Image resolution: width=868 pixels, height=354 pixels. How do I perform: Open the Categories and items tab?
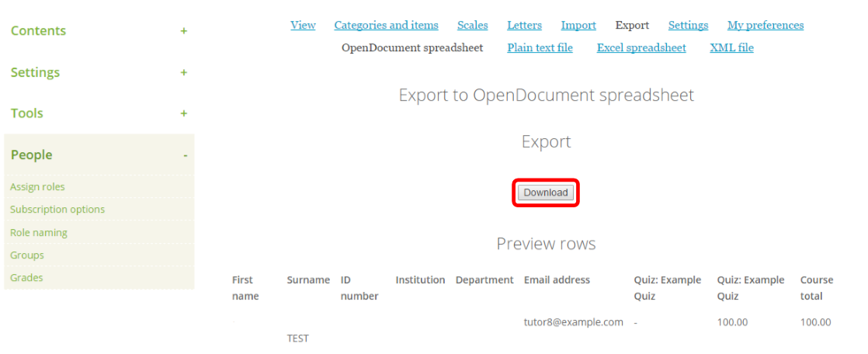pos(386,26)
